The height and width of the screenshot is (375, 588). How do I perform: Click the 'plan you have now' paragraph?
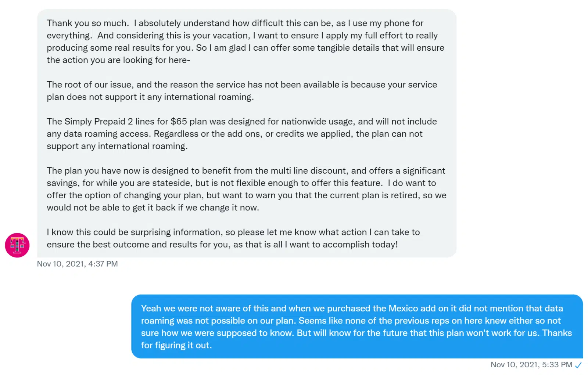point(247,189)
